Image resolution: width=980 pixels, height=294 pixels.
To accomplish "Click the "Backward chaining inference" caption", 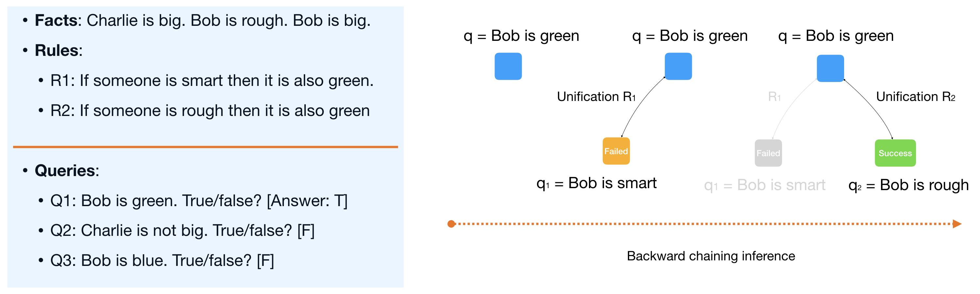I will 710,256.
